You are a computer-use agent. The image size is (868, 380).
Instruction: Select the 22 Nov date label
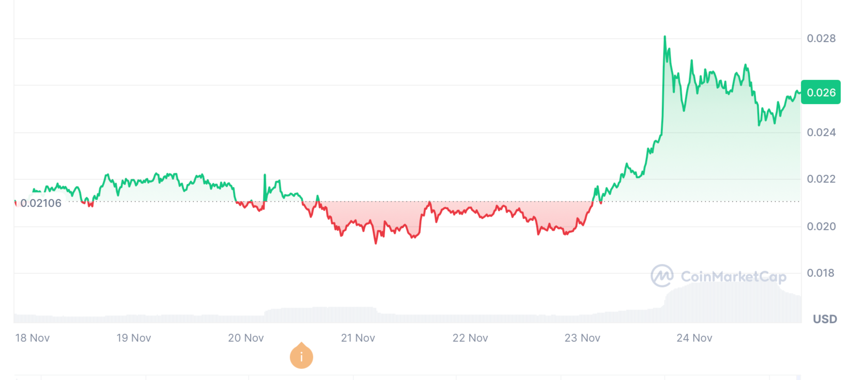coord(470,338)
